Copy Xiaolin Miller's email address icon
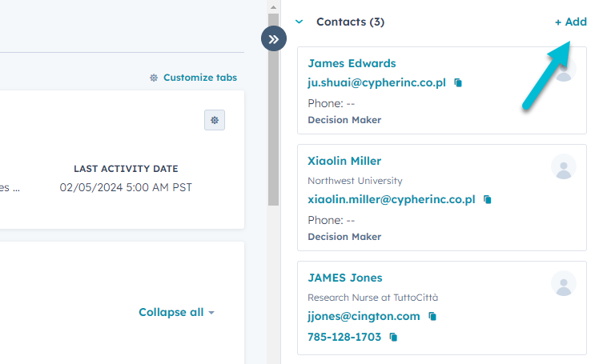603x364 pixels. [487, 199]
